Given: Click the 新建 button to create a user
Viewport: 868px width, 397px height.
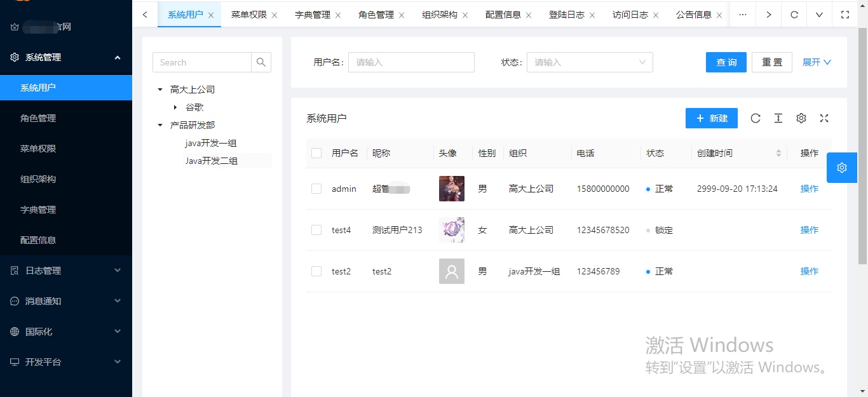Looking at the screenshot, I should coord(711,118).
